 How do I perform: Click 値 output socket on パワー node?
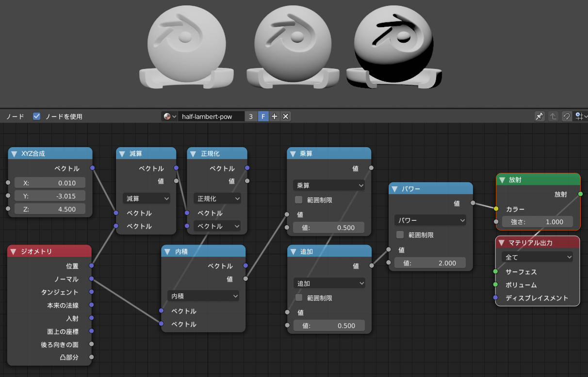coord(473,203)
